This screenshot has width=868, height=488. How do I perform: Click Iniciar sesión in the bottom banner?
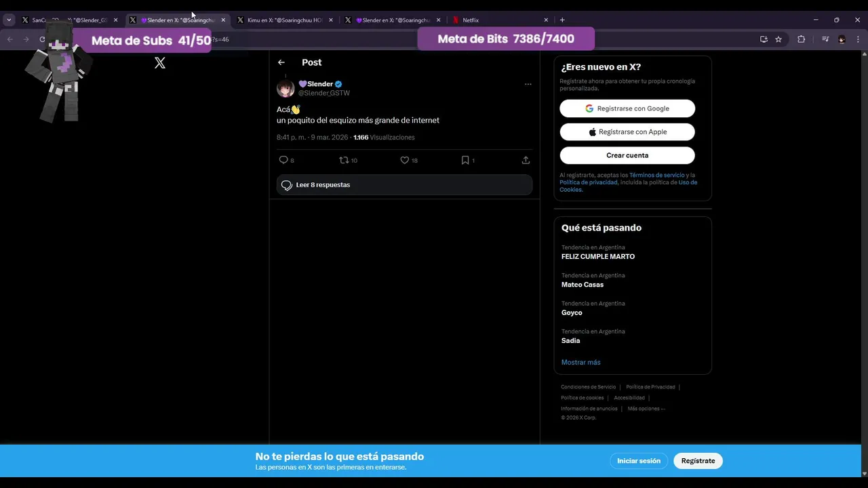point(639,461)
